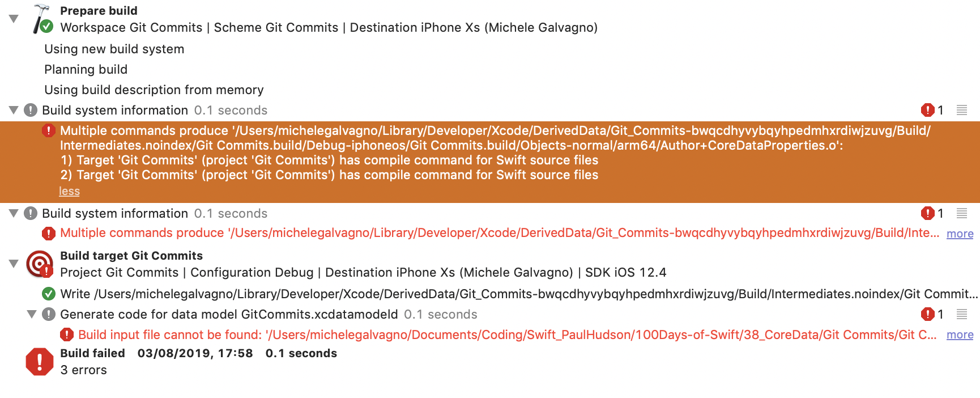The width and height of the screenshot is (980, 398).
Task: Click 'more' on Multiple commands produce error
Action: pos(960,234)
